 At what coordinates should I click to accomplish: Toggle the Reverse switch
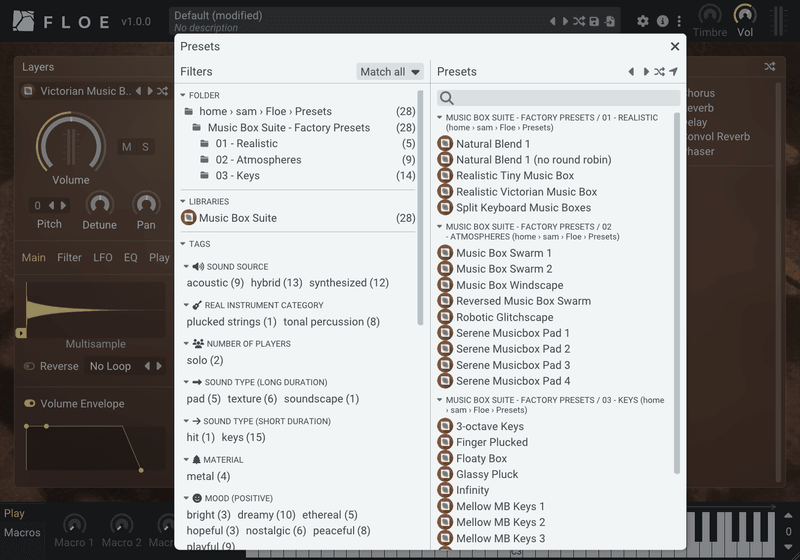coord(30,366)
